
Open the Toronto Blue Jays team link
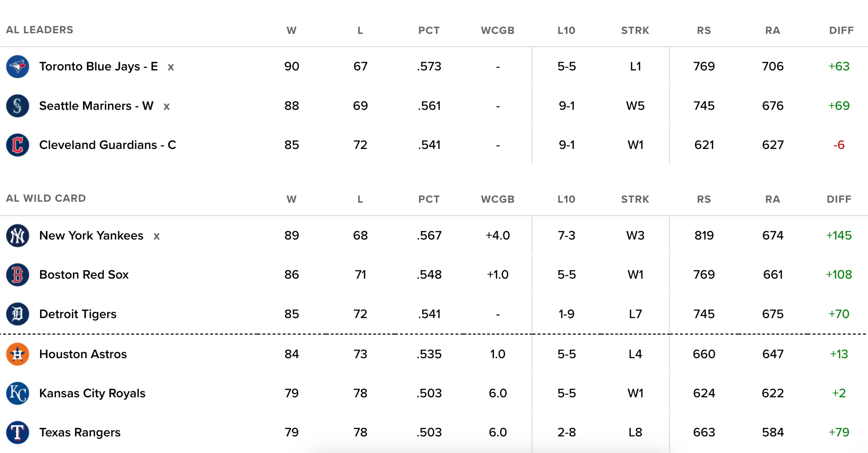(98, 67)
